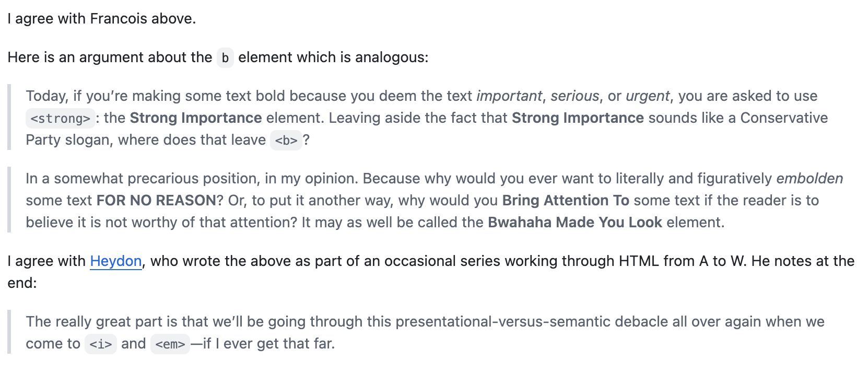Click the "<i>" inline code snippet
Viewport: 868px width, 372px height.
100,344
